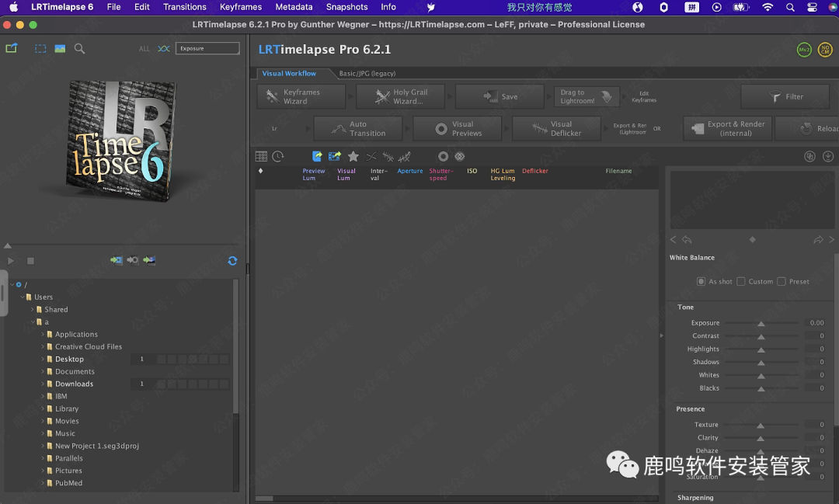The height and width of the screenshot is (504, 839).
Task: Click the clock icon beside the table icon
Action: [277, 156]
